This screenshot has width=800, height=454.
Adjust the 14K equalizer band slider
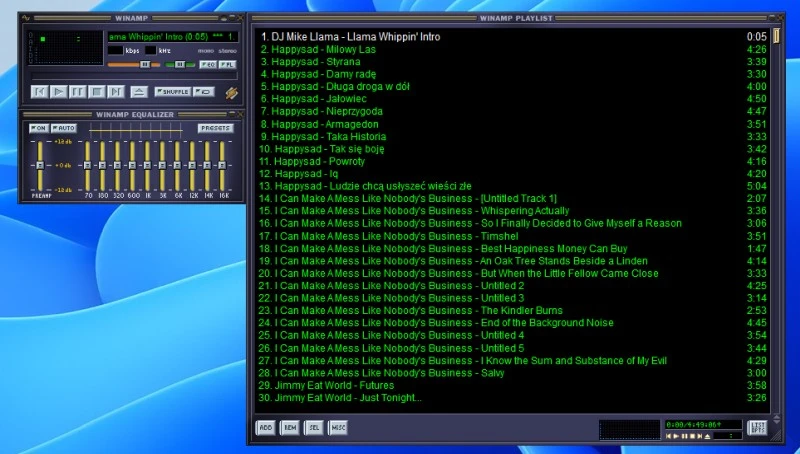pyautogui.click(x=207, y=166)
